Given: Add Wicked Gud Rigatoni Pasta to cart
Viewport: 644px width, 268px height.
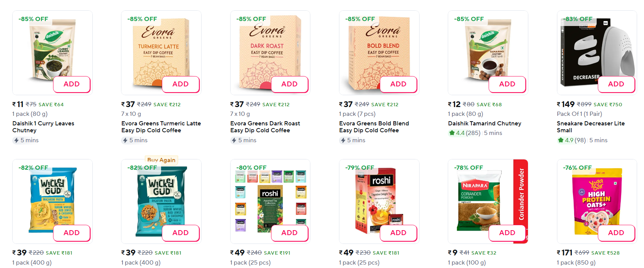Looking at the screenshot, I should (x=181, y=233).
